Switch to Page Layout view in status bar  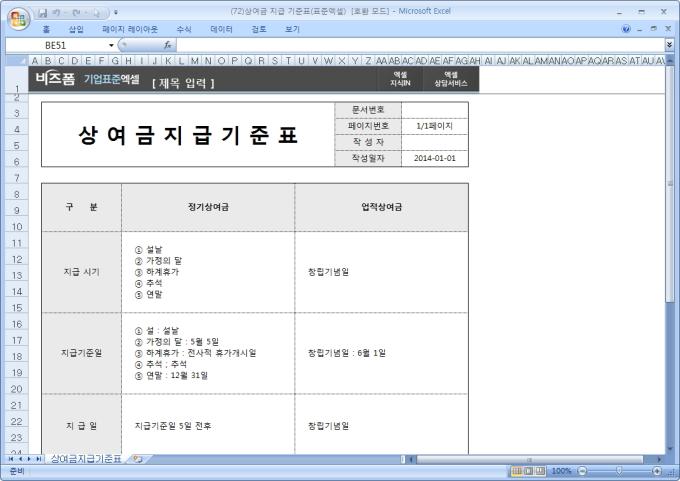coord(528,471)
